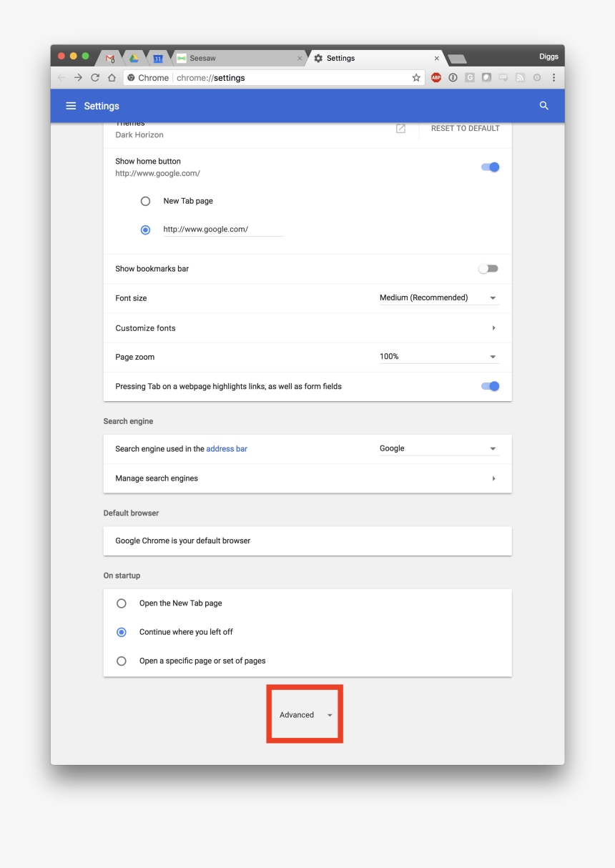Close the Seesaw tab

(300, 59)
